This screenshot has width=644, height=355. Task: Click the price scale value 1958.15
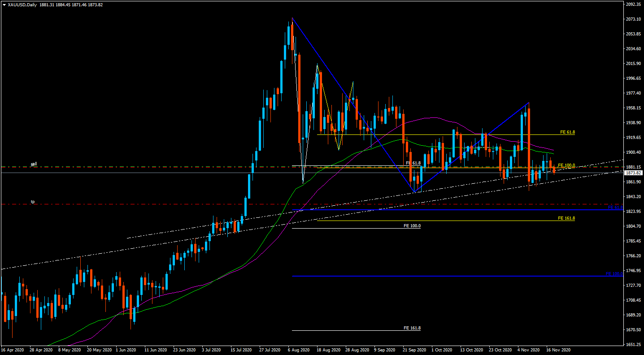[x=634, y=108]
